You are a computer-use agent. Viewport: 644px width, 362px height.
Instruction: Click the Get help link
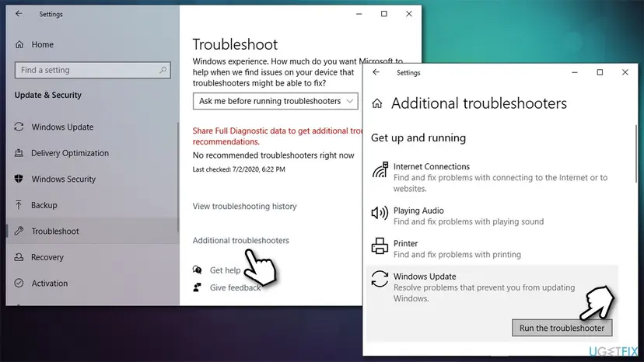pos(225,270)
